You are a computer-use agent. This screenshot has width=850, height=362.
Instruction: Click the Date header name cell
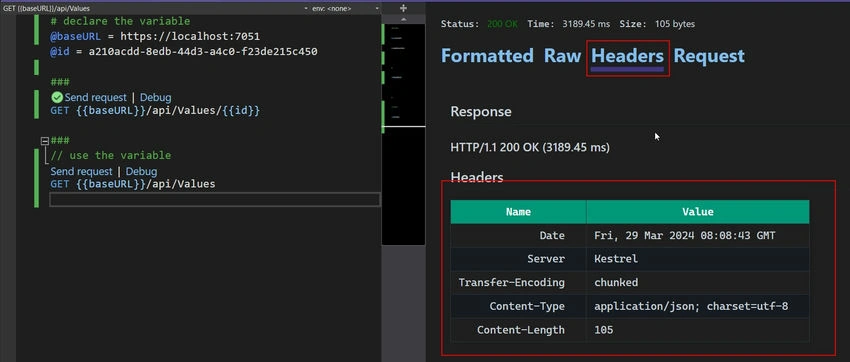click(x=518, y=236)
